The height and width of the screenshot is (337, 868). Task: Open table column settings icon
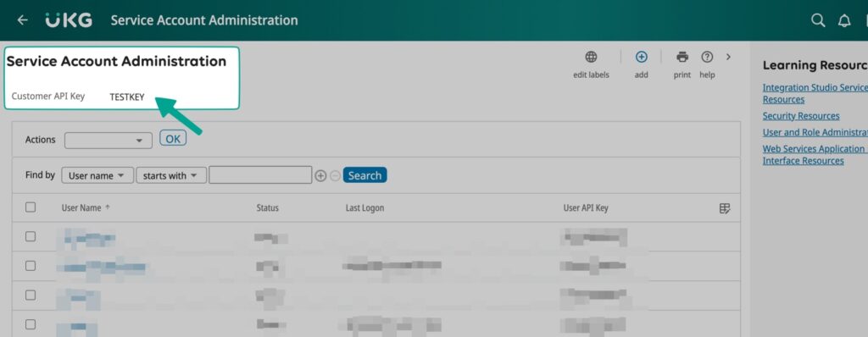click(725, 208)
